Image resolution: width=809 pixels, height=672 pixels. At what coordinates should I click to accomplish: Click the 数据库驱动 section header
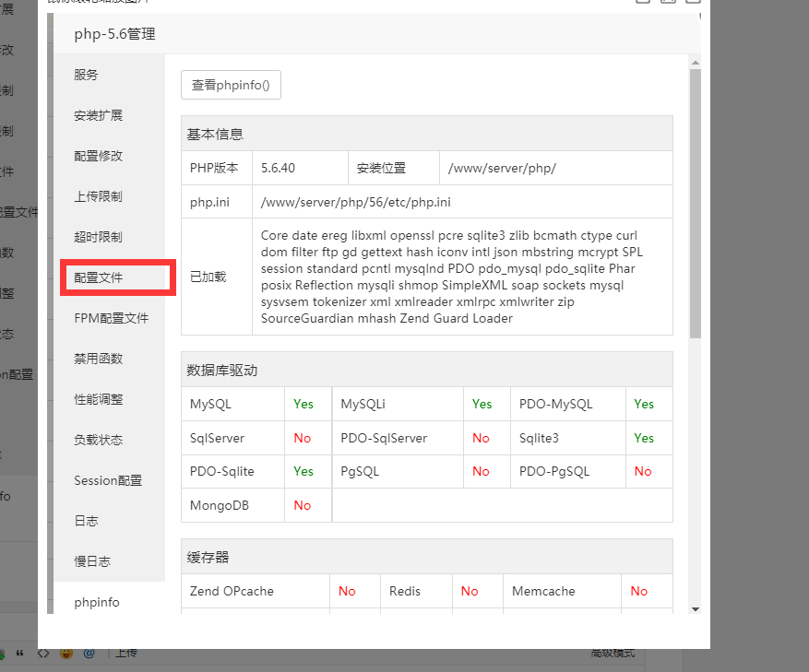(x=427, y=370)
